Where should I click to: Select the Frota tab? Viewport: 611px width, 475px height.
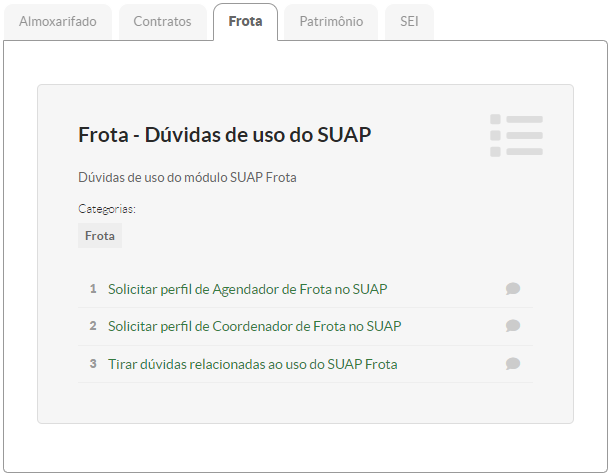245,21
